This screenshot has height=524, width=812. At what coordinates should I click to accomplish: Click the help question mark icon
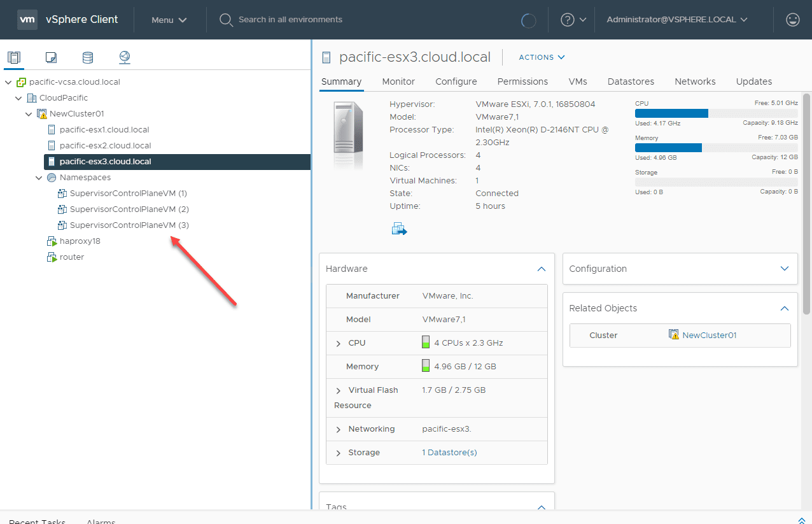(x=567, y=20)
